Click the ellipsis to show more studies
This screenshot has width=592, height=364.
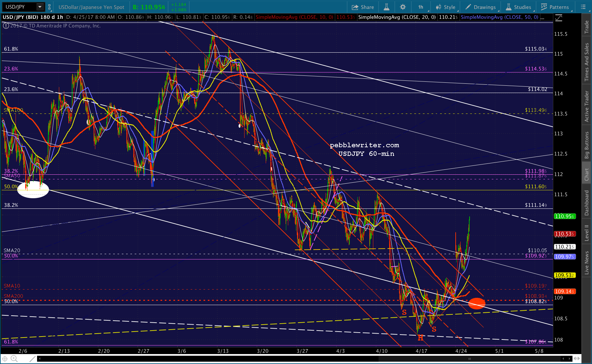pyautogui.click(x=542, y=17)
